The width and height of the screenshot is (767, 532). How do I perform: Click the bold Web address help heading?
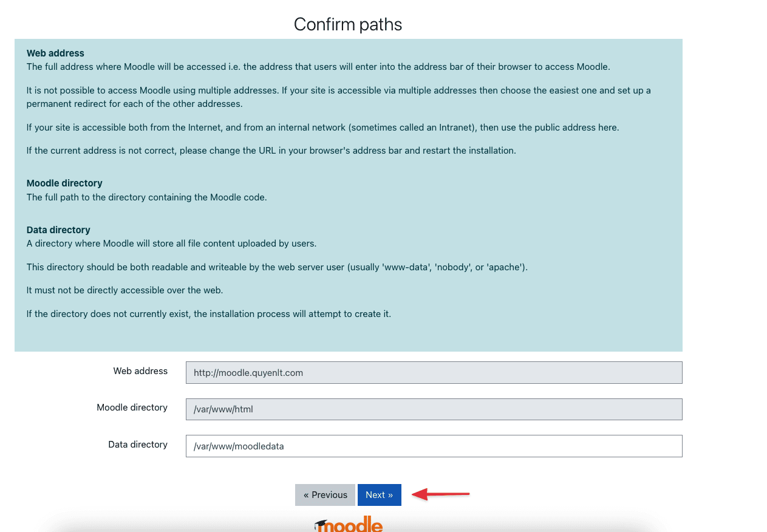(55, 53)
